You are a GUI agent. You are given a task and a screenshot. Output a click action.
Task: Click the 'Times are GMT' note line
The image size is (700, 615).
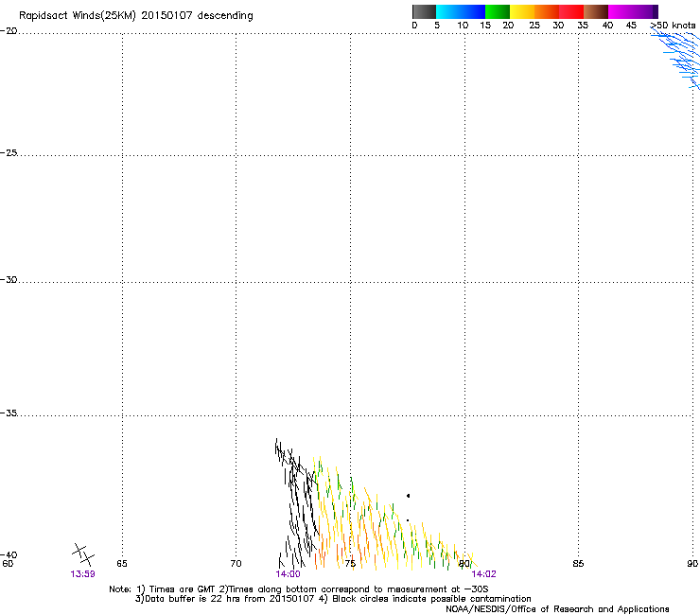tap(299, 589)
